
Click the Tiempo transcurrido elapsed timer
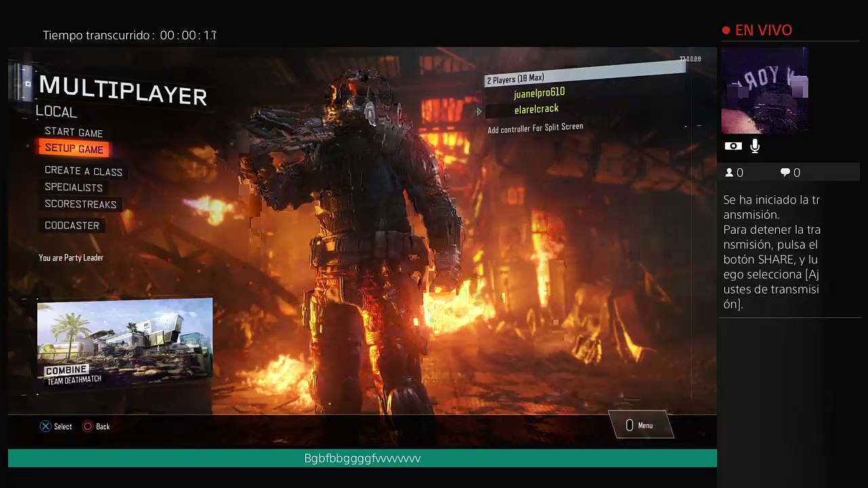(130, 35)
